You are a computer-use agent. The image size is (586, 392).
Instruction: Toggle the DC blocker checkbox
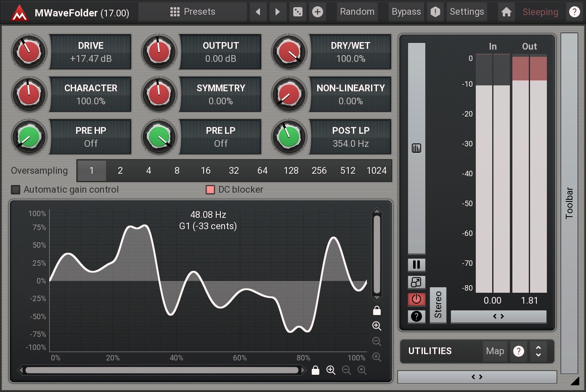point(210,190)
